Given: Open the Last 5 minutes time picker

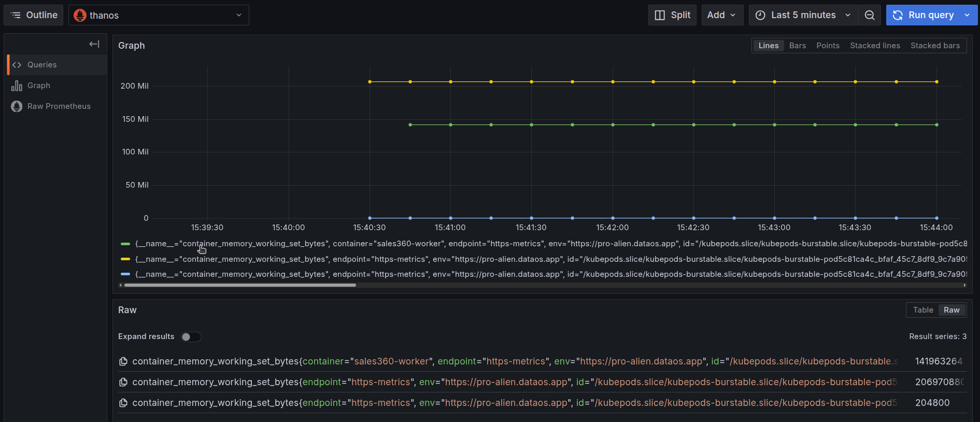Looking at the screenshot, I should tap(803, 15).
